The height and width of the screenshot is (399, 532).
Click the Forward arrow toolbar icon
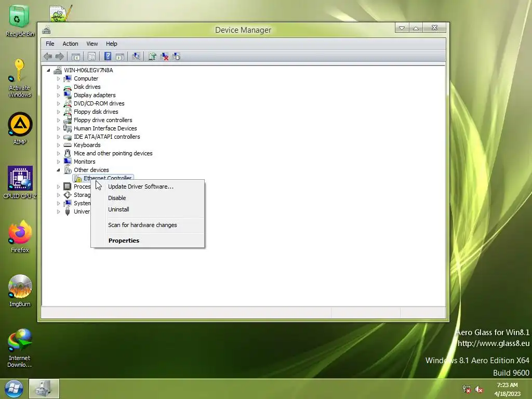coord(60,56)
